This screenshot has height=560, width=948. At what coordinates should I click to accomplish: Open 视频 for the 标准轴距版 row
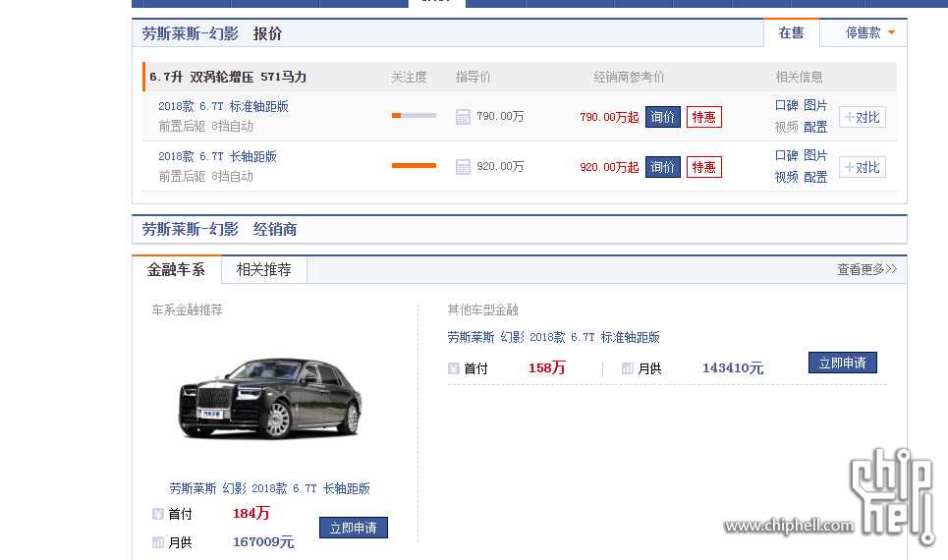(x=786, y=127)
